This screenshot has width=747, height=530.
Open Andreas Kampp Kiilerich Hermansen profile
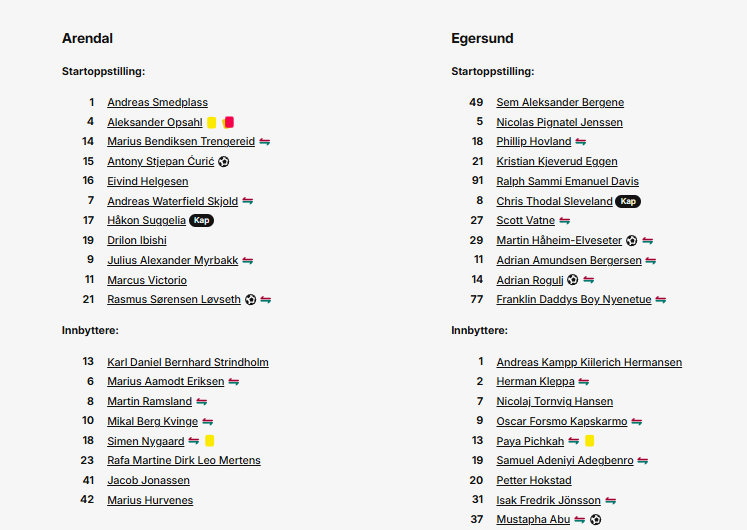point(589,362)
